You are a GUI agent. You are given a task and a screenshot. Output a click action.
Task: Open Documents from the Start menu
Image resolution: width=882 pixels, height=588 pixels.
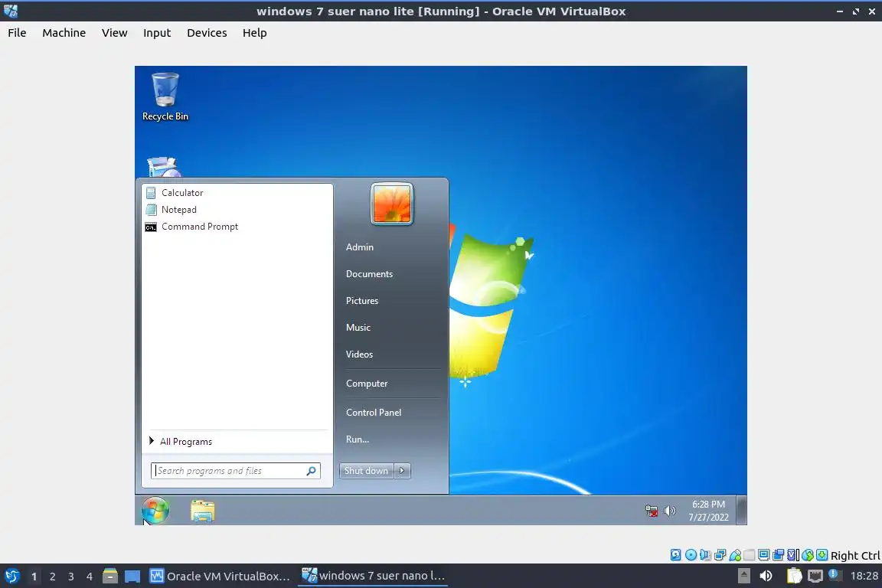tap(370, 274)
